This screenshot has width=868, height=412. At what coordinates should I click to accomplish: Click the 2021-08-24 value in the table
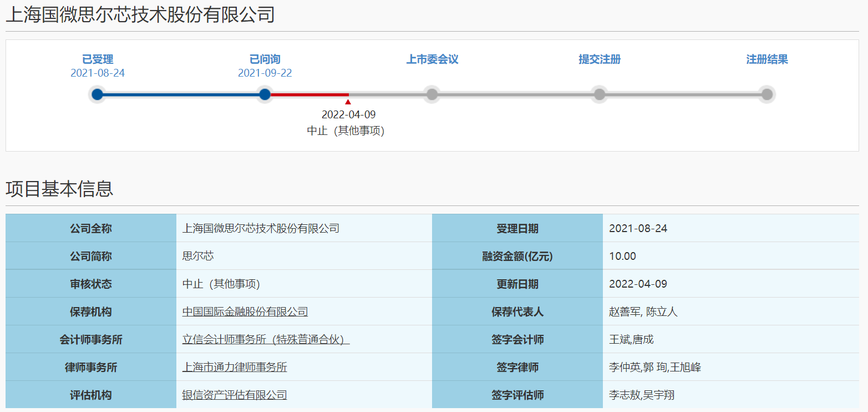638,228
